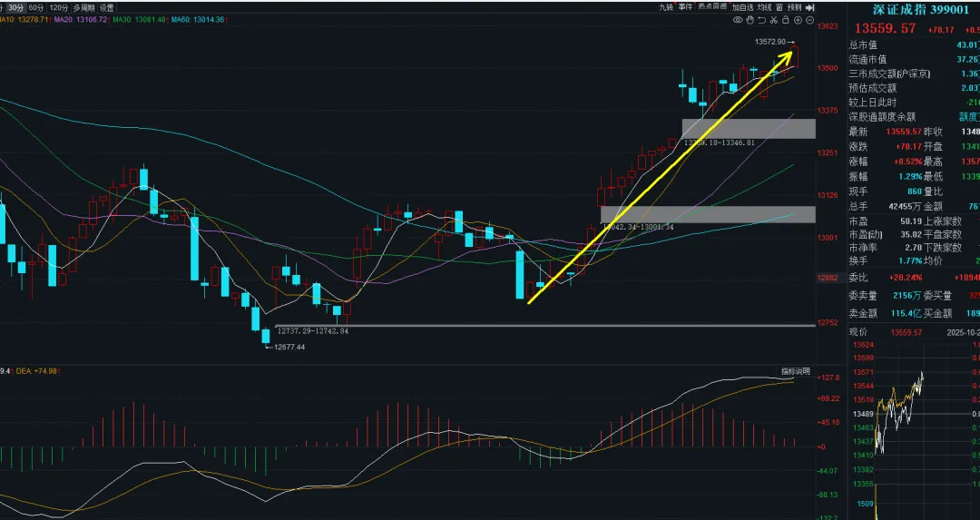Click the 预估成交额 row label
Image resolution: width=980 pixels, height=520 pixels.
pos(873,88)
